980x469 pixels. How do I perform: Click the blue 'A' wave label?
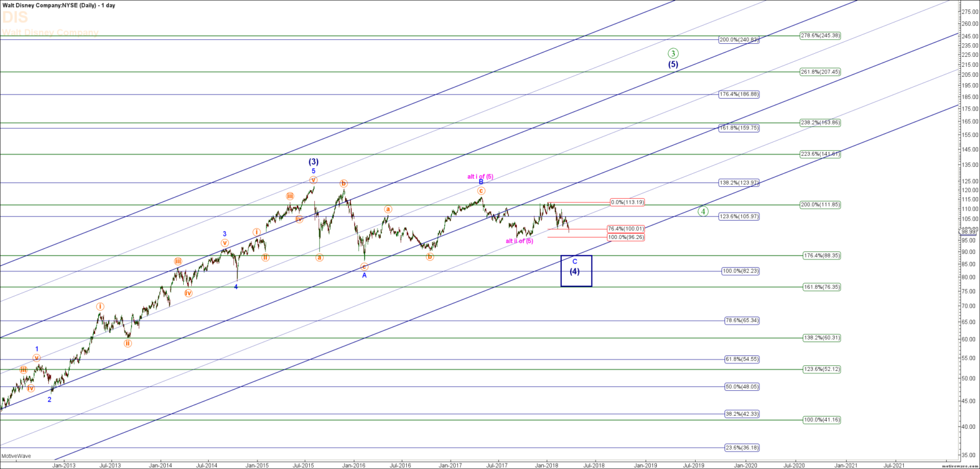point(364,276)
